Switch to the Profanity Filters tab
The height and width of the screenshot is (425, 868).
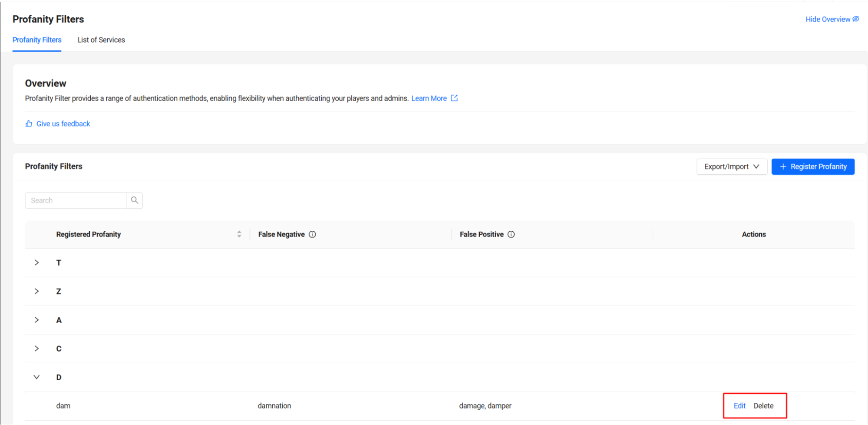click(x=37, y=40)
